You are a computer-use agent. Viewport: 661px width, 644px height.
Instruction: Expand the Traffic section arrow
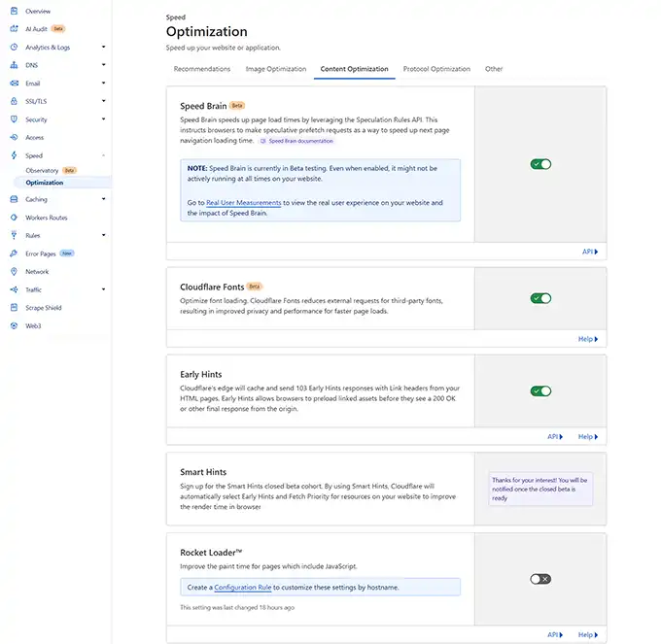(103, 289)
